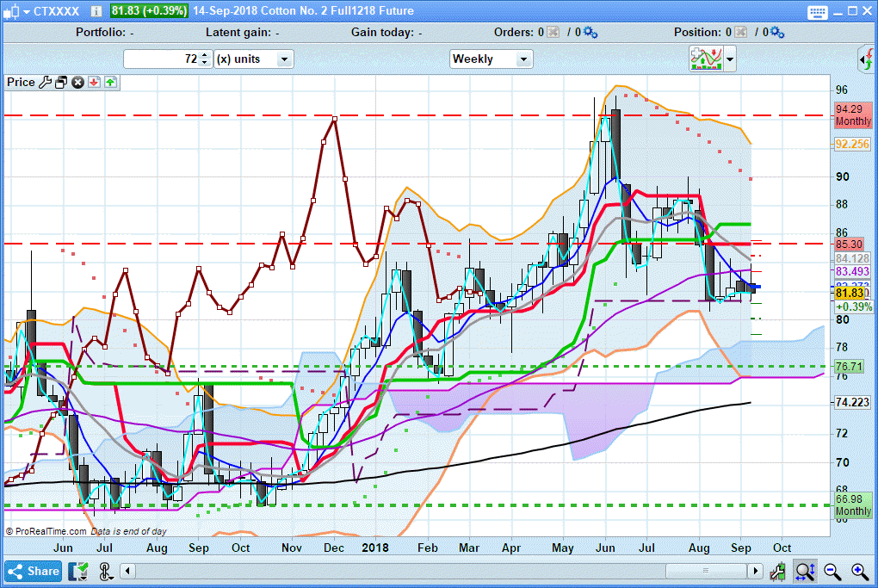Toggle the auto-fit zoom magnifier icon
Image resolution: width=878 pixels, height=588 pixels.
coord(805,571)
